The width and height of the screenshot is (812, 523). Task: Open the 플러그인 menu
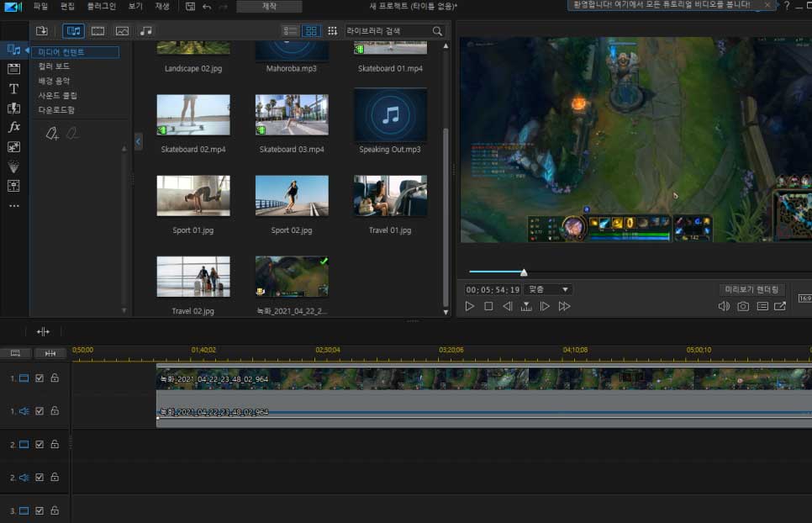click(102, 6)
